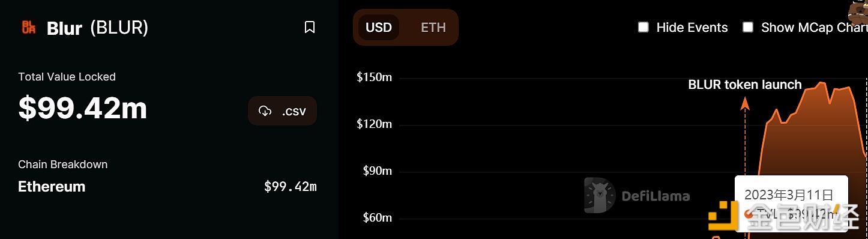Screen dimensions: 868x239
Task: Click the $99.42m Total Value Locked figure
Action: [x=83, y=109]
